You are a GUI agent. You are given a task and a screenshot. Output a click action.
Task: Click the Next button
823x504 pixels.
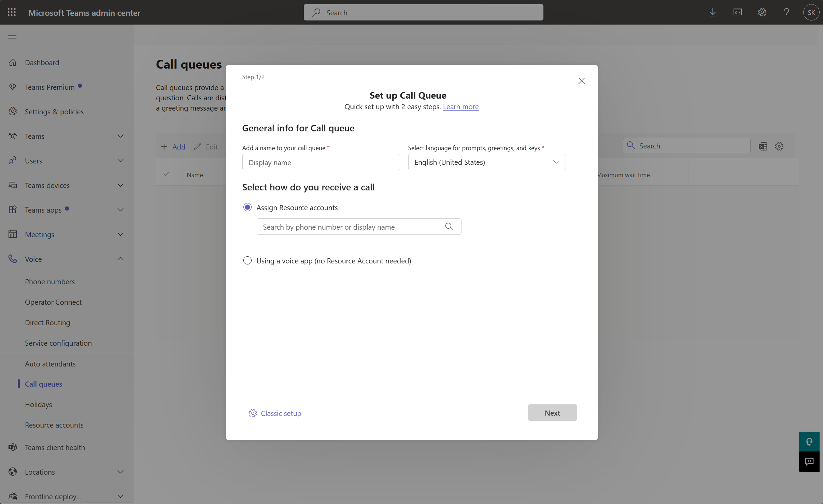(552, 413)
